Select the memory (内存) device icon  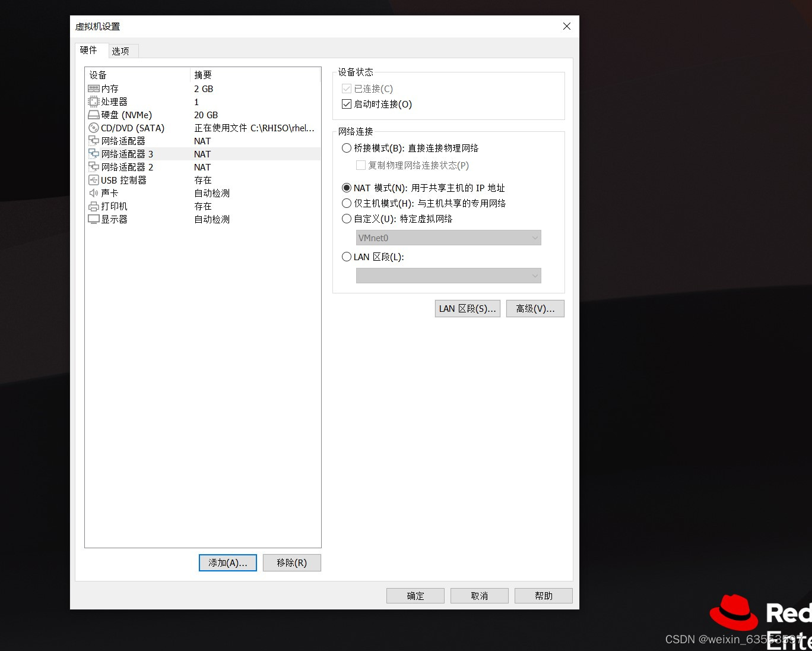point(93,89)
